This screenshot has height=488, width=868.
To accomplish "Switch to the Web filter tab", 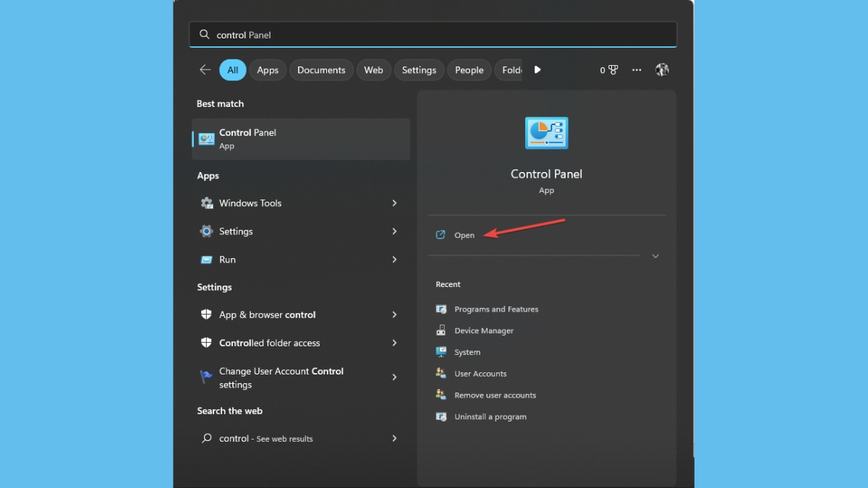I will [x=374, y=70].
